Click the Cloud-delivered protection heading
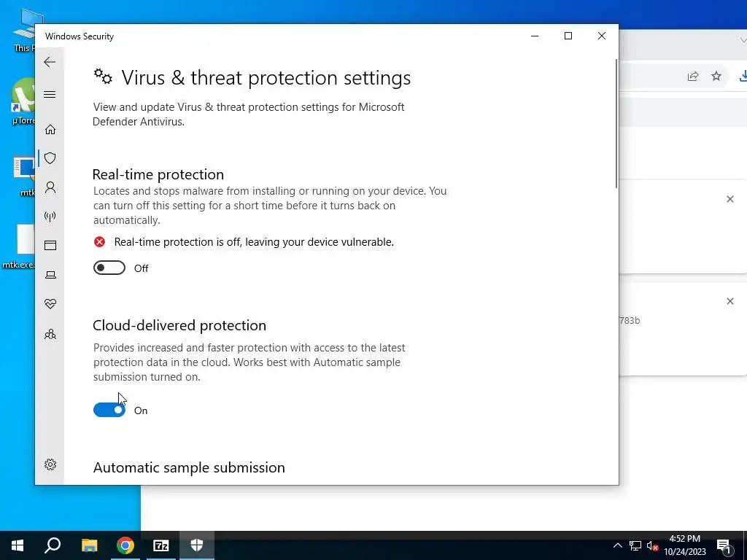This screenshot has width=747, height=560. [x=179, y=325]
